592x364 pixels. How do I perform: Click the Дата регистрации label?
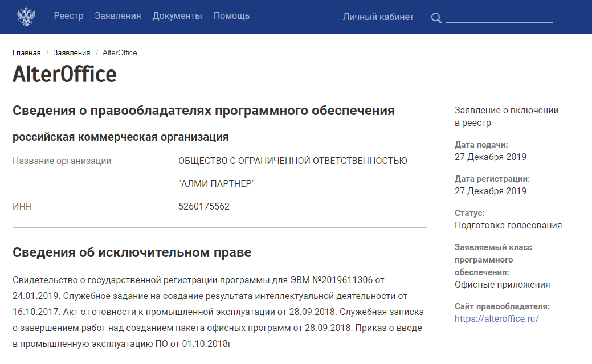pyautogui.click(x=492, y=179)
